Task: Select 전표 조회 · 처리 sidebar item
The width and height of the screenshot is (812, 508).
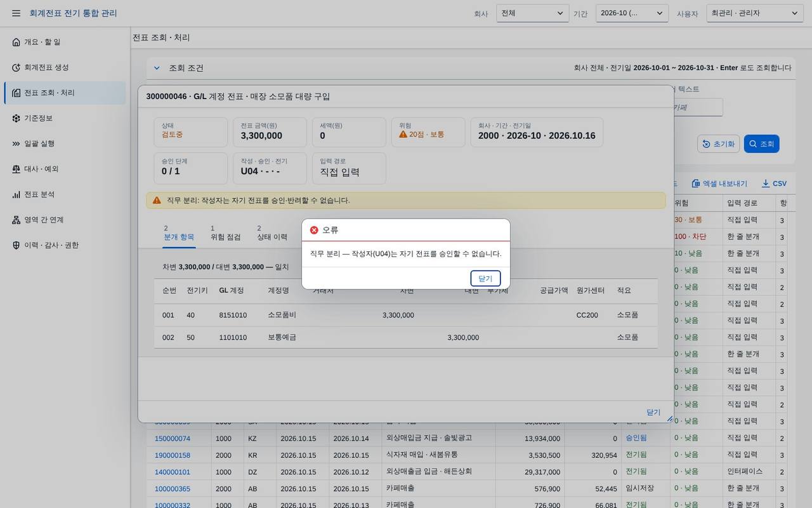Action: tap(65, 93)
